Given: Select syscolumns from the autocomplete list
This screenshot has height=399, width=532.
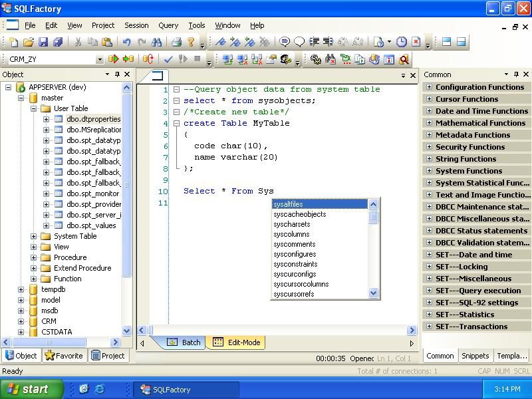Looking at the screenshot, I should (291, 234).
